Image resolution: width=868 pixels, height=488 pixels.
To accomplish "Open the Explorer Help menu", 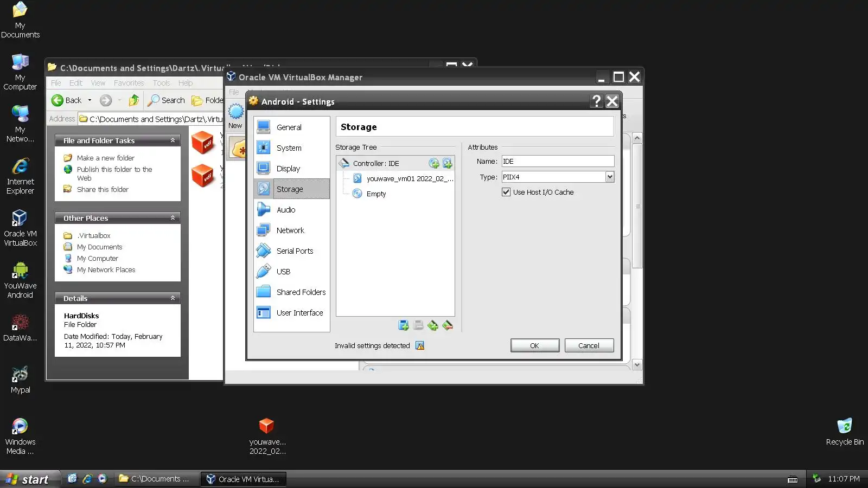I will coord(186,83).
